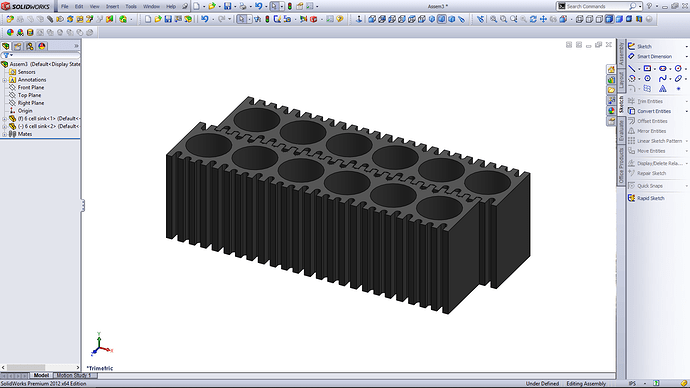Image resolution: width=690 pixels, height=388 pixels.
Task: Open the FeatureManager design tree tab
Action: pos(6,46)
